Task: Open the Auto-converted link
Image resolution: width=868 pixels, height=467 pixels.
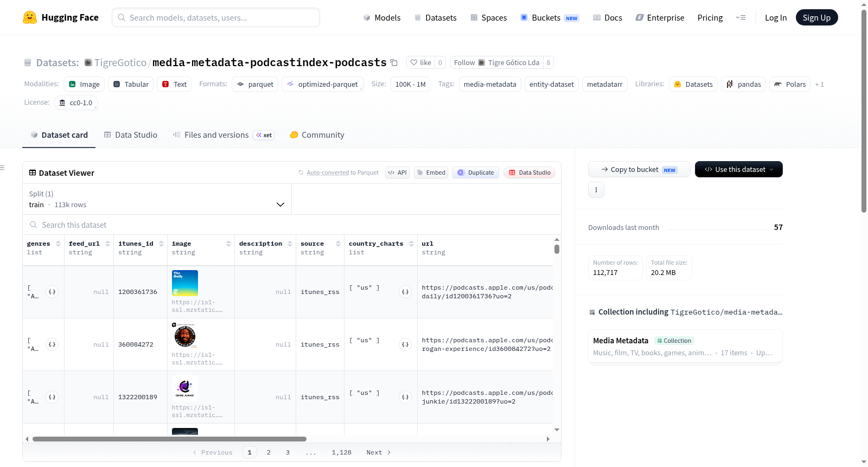Action: pos(328,172)
